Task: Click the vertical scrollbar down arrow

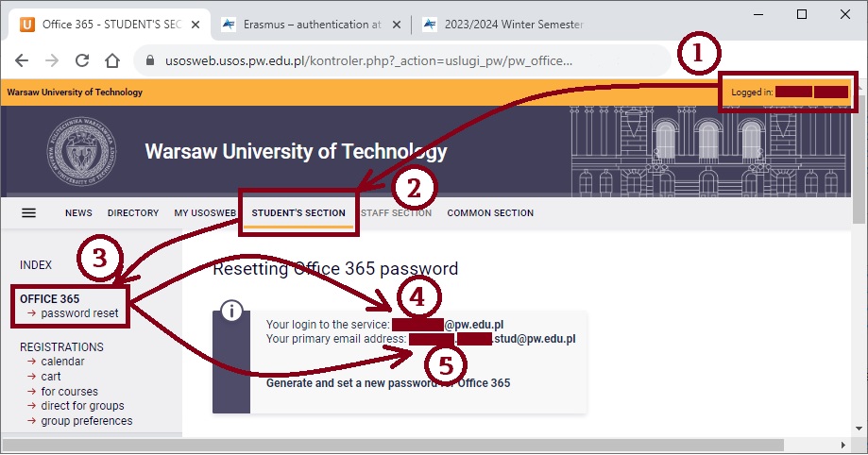Action: (859, 429)
